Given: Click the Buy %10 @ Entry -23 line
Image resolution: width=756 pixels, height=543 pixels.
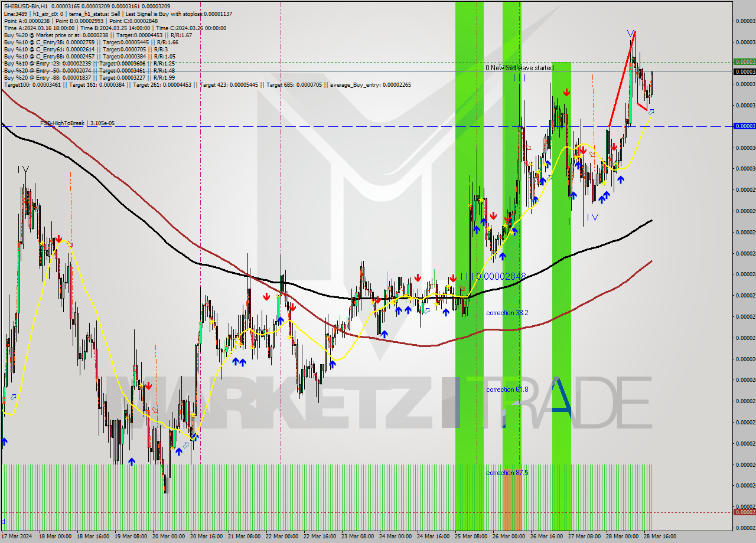Looking at the screenshot, I should [x=89, y=63].
